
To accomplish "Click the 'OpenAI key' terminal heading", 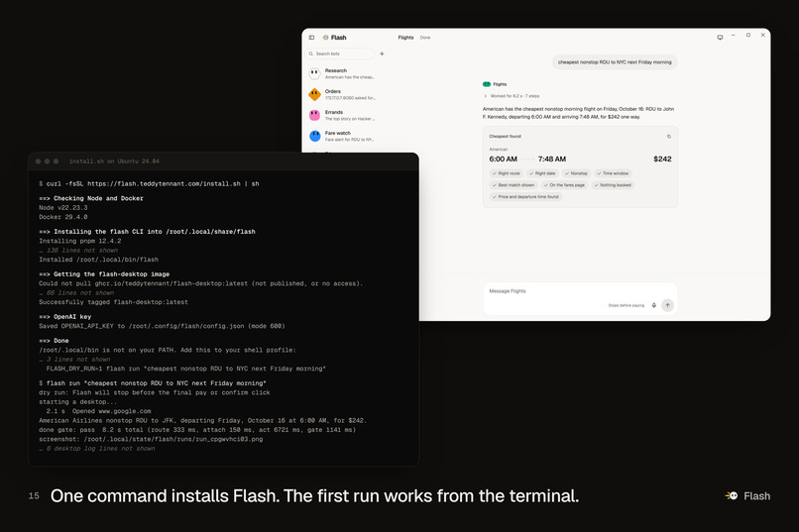I will (x=64, y=317).
